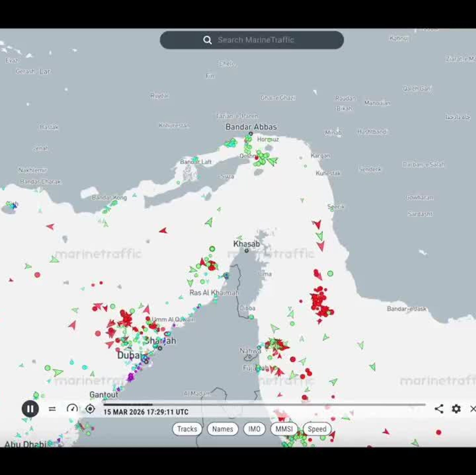Toggle the MMSI label chip
Image resolution: width=476 pixels, height=475 pixels.
[x=284, y=429]
